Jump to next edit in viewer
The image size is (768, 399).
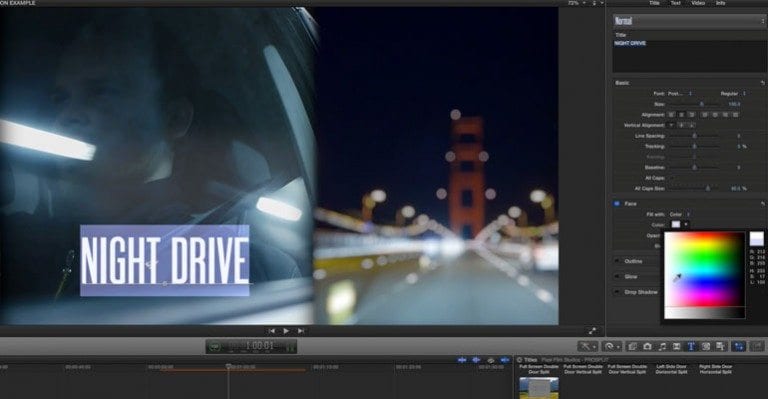click(x=301, y=331)
